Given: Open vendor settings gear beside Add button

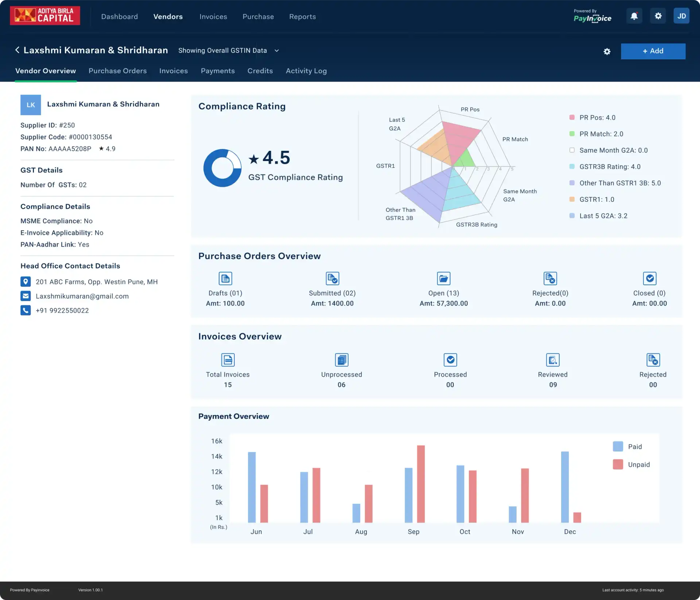Looking at the screenshot, I should tap(607, 51).
